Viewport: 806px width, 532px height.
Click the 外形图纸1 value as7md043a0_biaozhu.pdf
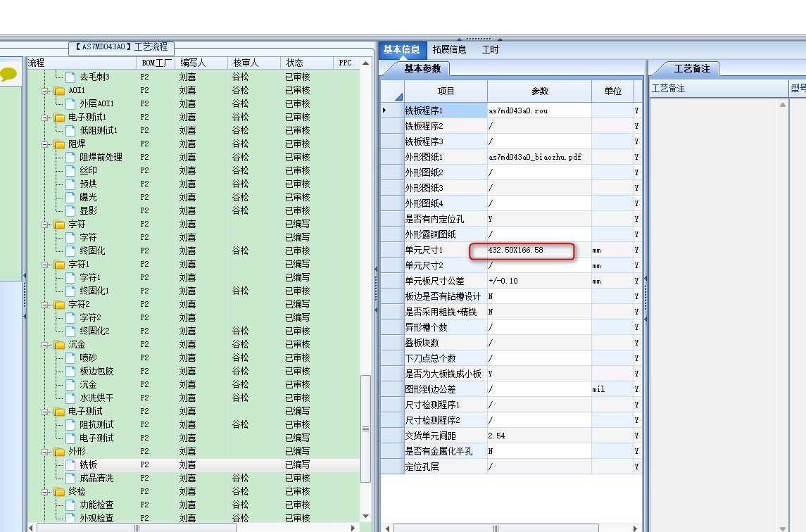point(539,157)
